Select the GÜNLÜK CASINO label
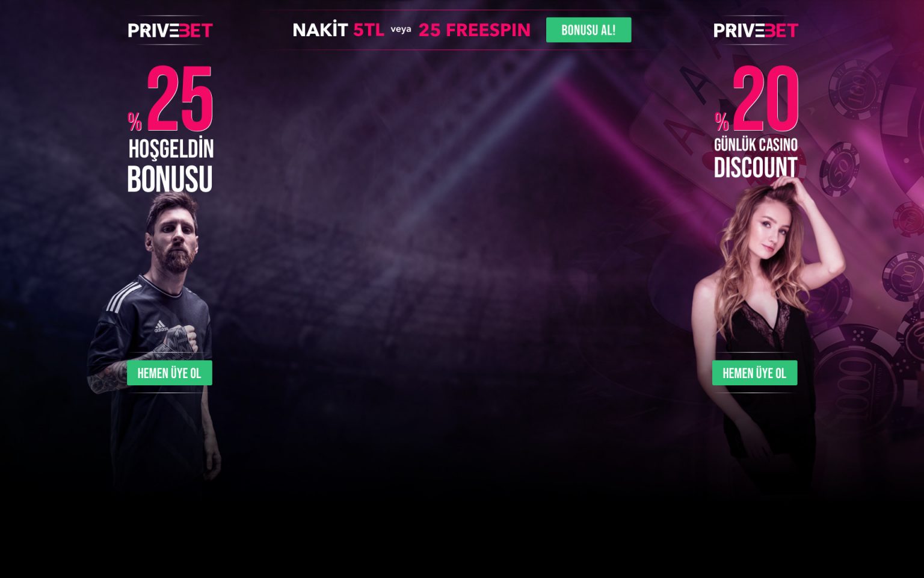This screenshot has height=578, width=924. pos(756,144)
